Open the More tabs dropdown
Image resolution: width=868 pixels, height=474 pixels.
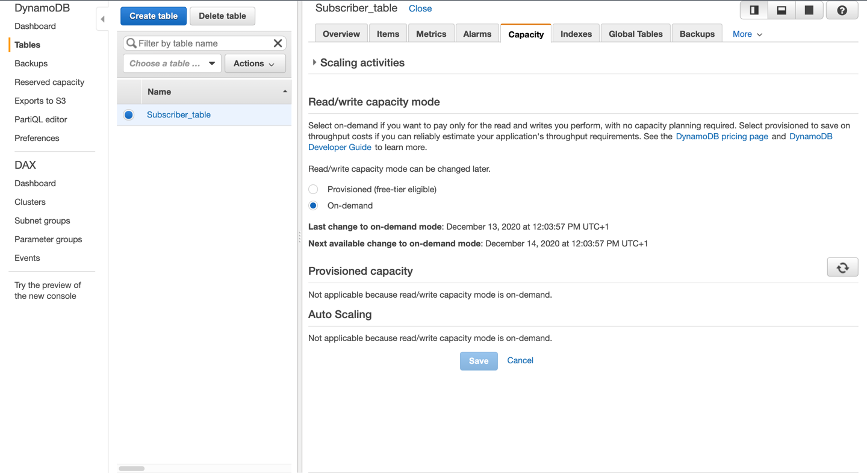(x=747, y=34)
